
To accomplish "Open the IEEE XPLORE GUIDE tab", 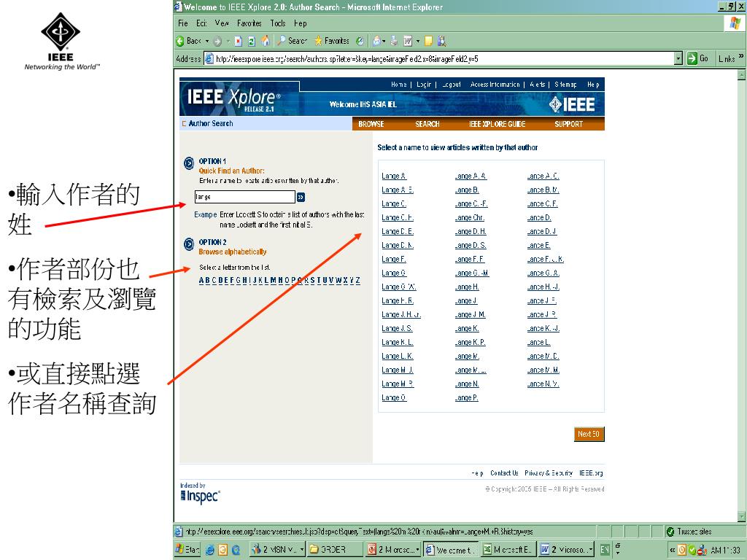I will pos(497,124).
